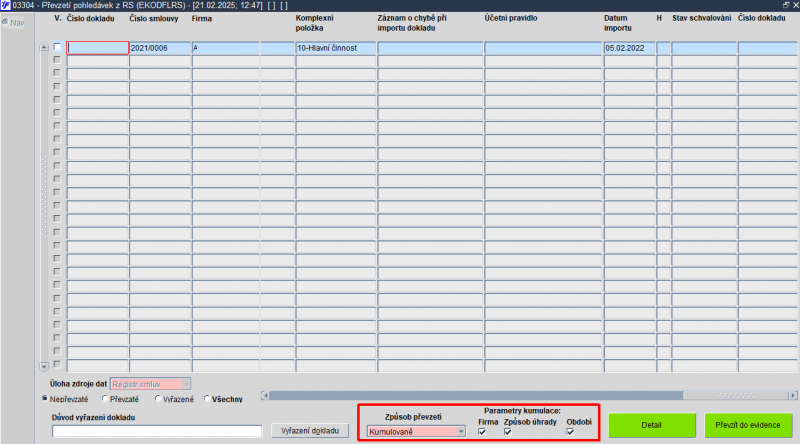Click the Záznam o chybě cell in first row

click(x=430, y=48)
